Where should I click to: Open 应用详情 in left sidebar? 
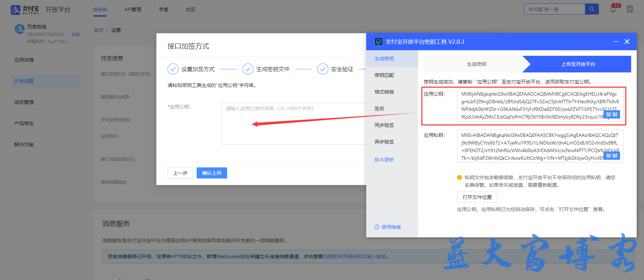24,60
